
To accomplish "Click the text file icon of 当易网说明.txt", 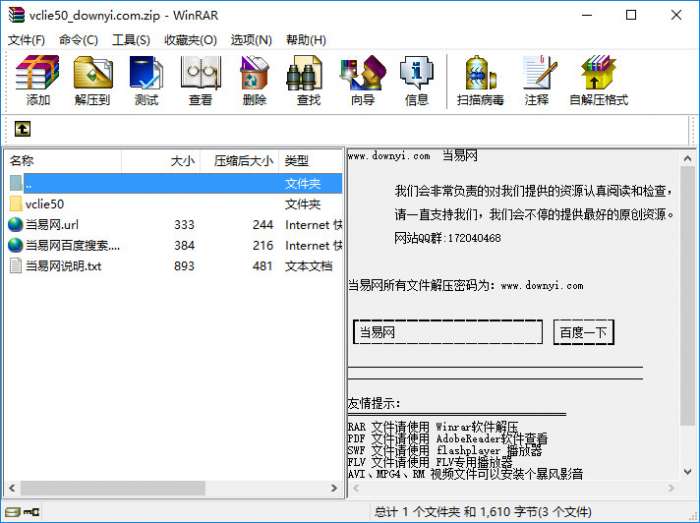I will point(16,266).
